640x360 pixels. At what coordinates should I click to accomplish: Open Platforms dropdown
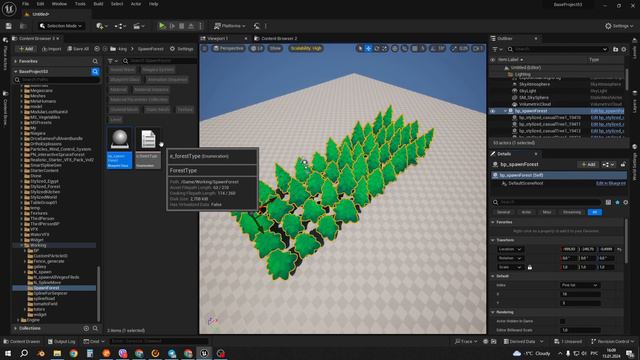(230, 26)
